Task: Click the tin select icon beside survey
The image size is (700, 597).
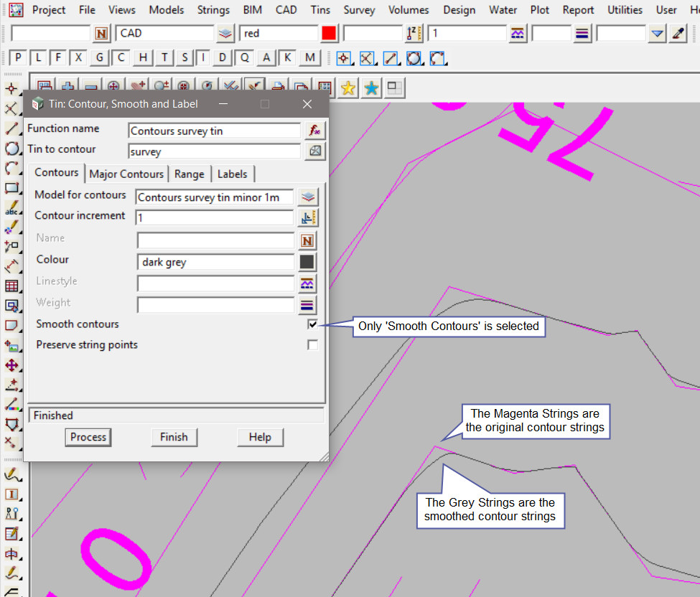Action: 314,151
